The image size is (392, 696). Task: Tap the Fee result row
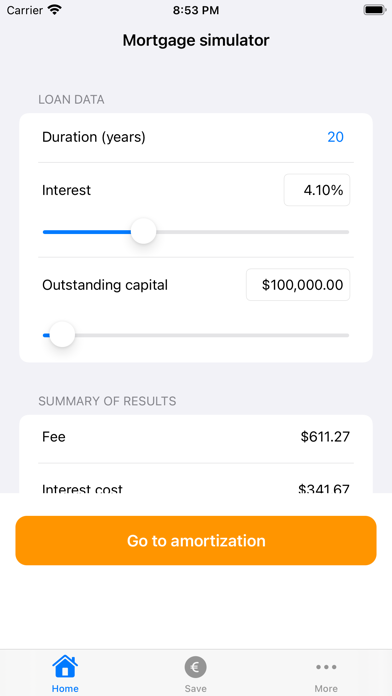pyautogui.click(x=196, y=437)
